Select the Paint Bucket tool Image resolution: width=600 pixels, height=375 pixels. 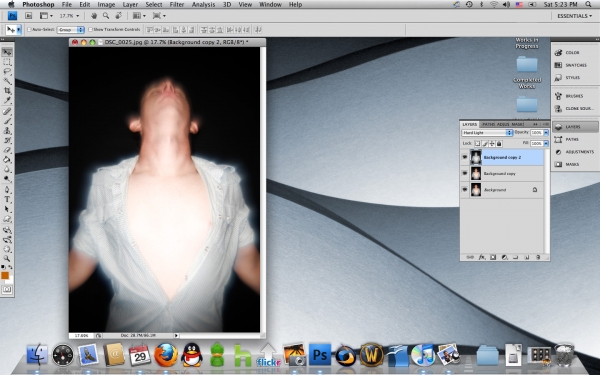point(7,160)
